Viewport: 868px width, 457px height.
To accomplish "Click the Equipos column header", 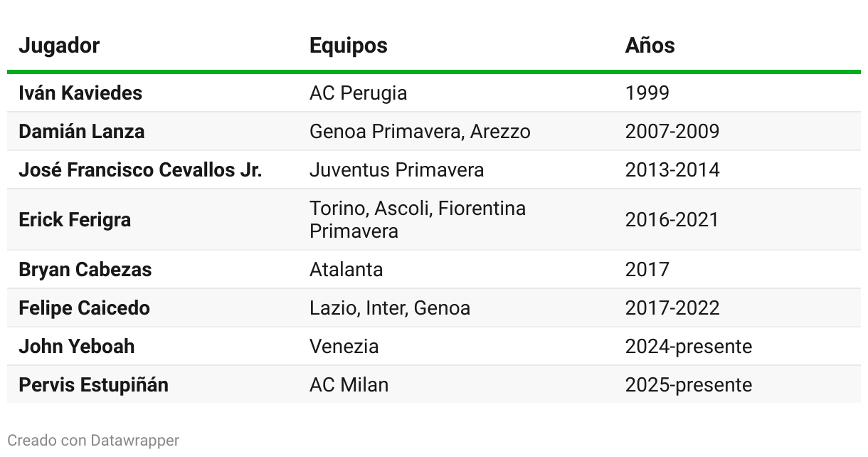I will point(349,46).
